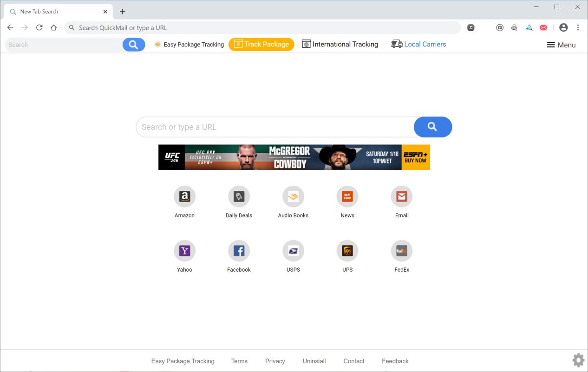Open the Daily Deals shortcut
This screenshot has height=372, width=588.
[239, 197]
